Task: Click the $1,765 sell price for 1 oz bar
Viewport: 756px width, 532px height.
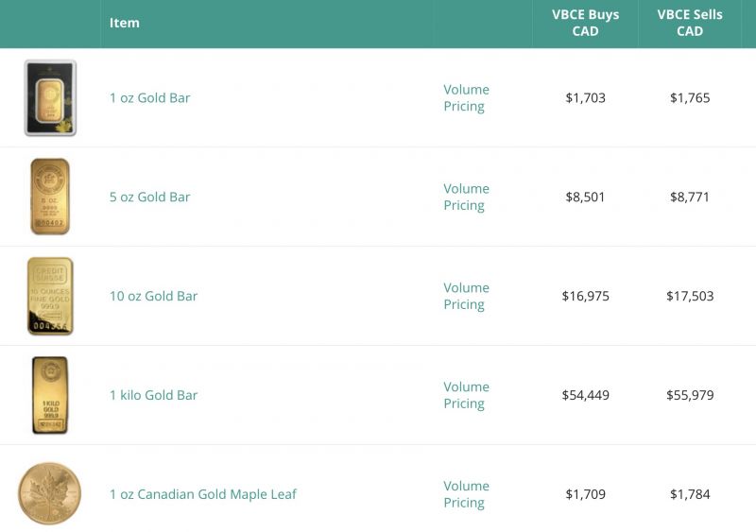Action: (690, 98)
